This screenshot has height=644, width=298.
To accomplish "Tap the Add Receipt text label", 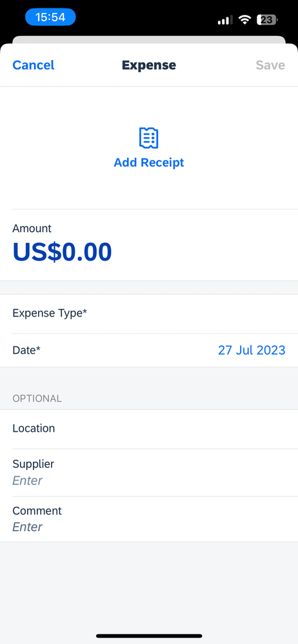I will tap(149, 162).
